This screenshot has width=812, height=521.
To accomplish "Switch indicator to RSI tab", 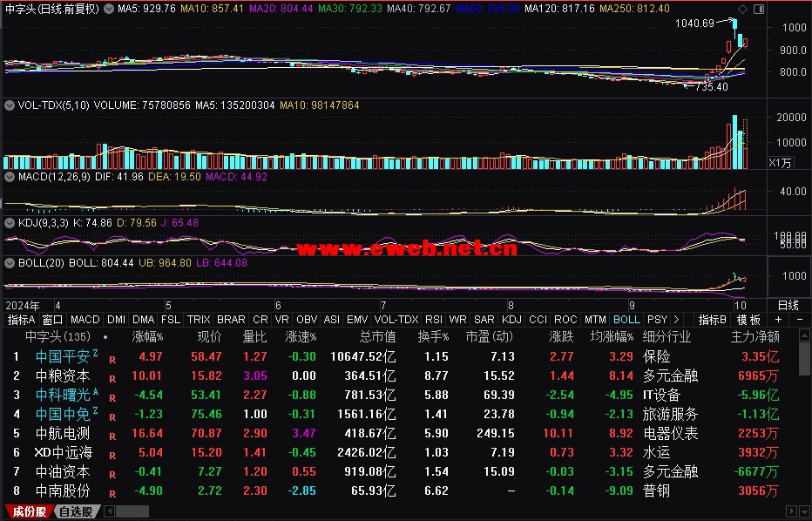I will 434,320.
